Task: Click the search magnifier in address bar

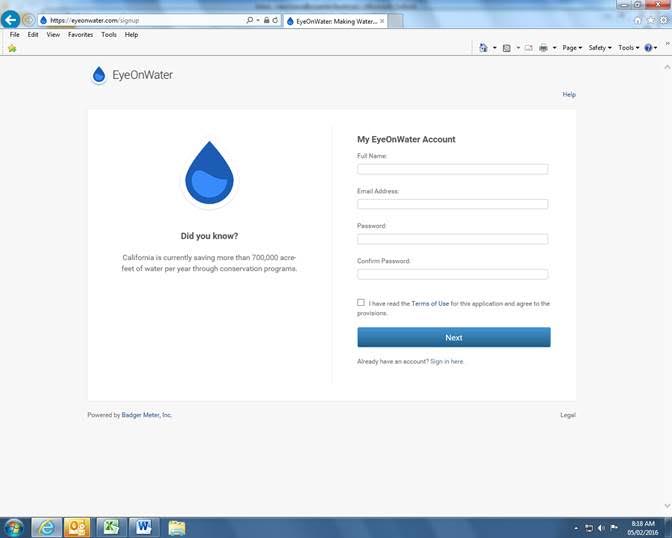Action: tap(249, 20)
